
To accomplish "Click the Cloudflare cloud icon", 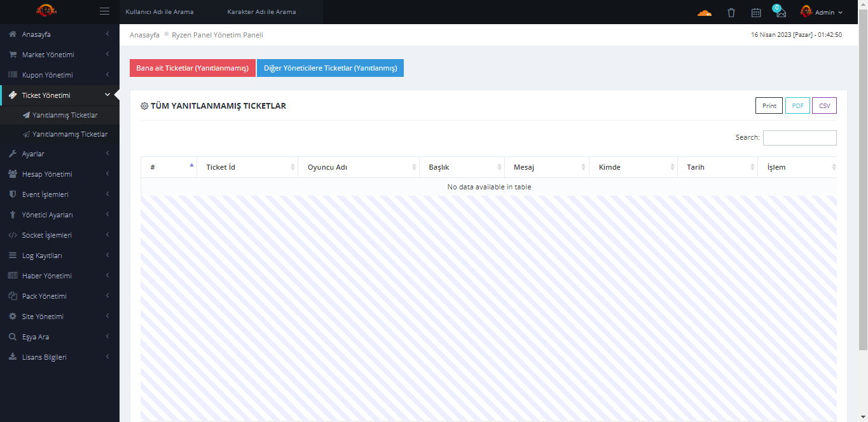I will click(x=705, y=12).
